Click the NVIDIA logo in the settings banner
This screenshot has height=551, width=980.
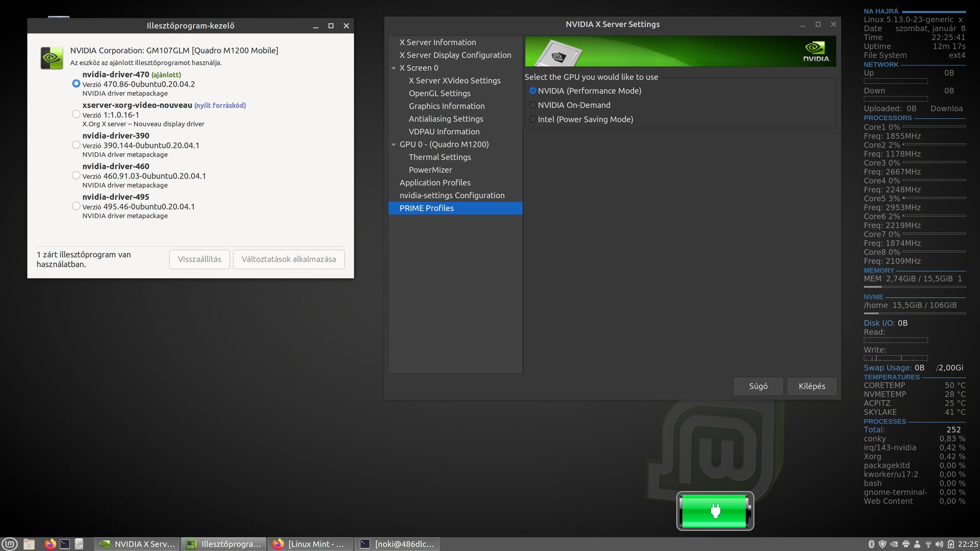[x=816, y=52]
